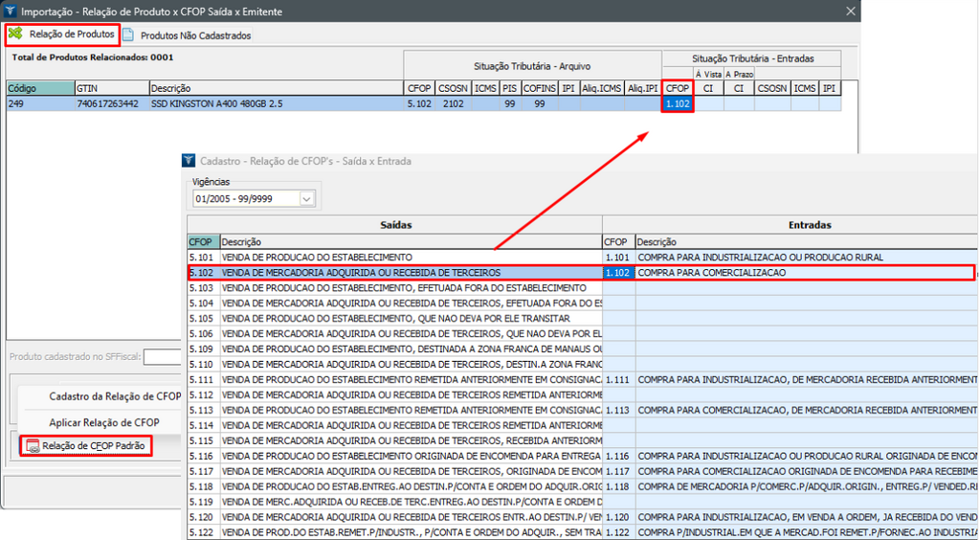The image size is (980, 540).
Task: Click the document icon beside Produtos Não Cadastrados
Action: 128,35
